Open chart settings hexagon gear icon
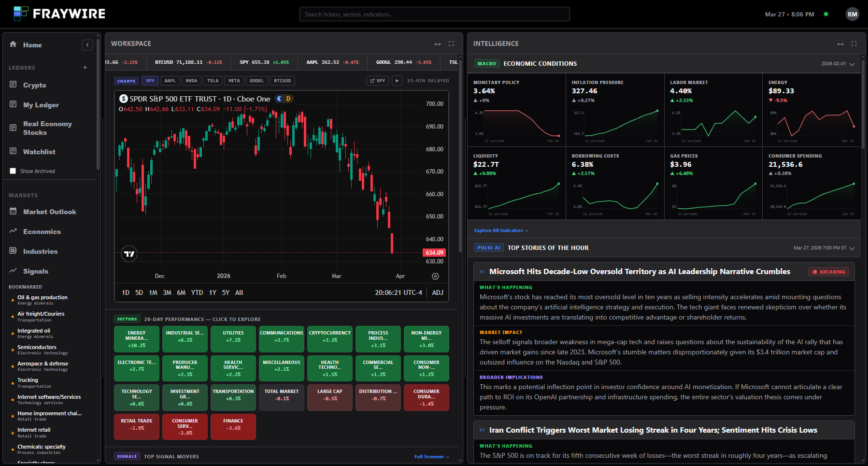Screen dimensions: 868x466 pos(435,276)
